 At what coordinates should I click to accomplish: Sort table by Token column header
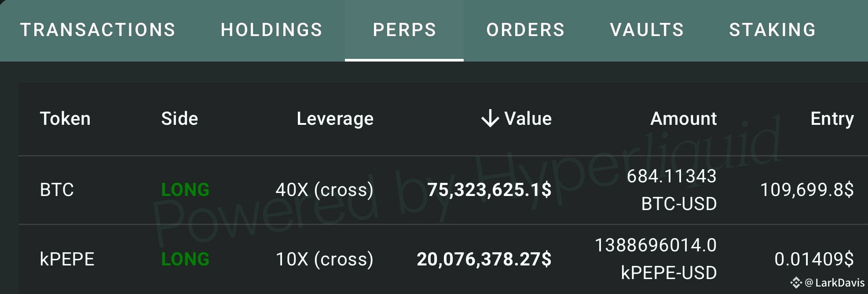pyautogui.click(x=65, y=119)
